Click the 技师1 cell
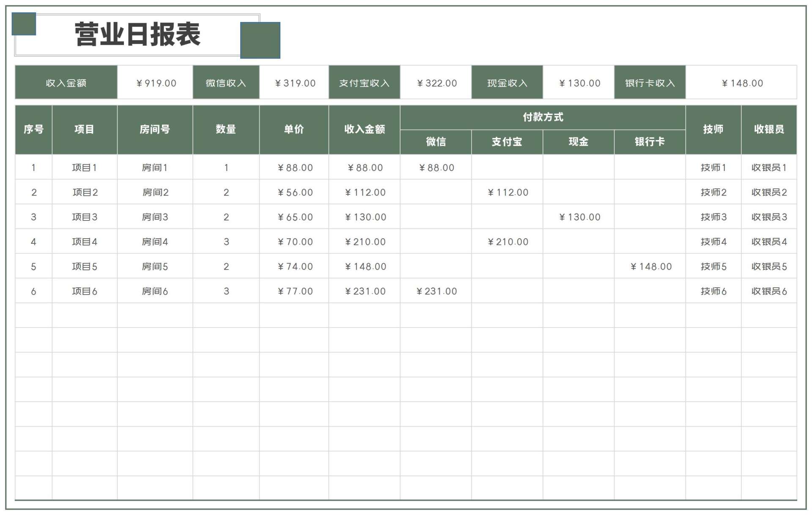The image size is (812, 515). coord(713,168)
